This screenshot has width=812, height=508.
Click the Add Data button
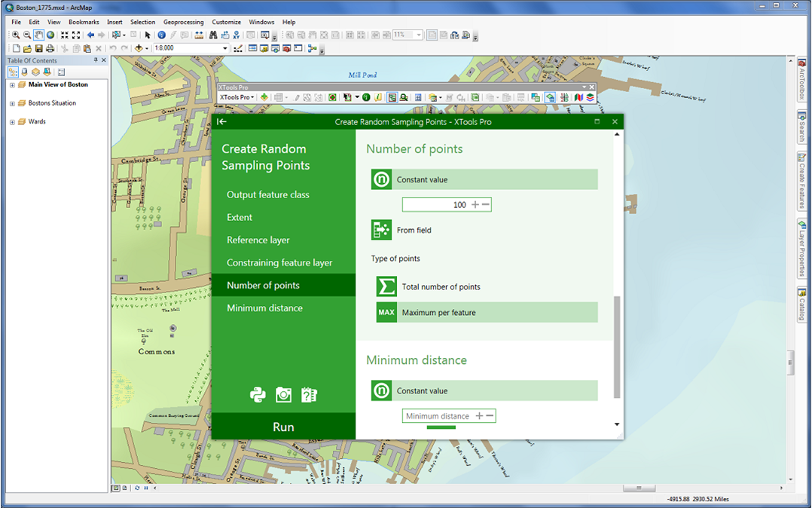pyautogui.click(x=139, y=48)
